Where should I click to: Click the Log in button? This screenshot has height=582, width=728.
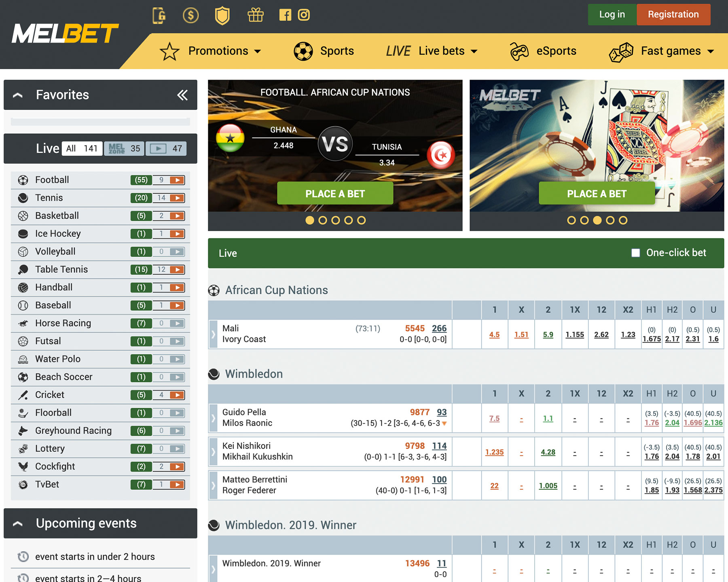point(612,15)
